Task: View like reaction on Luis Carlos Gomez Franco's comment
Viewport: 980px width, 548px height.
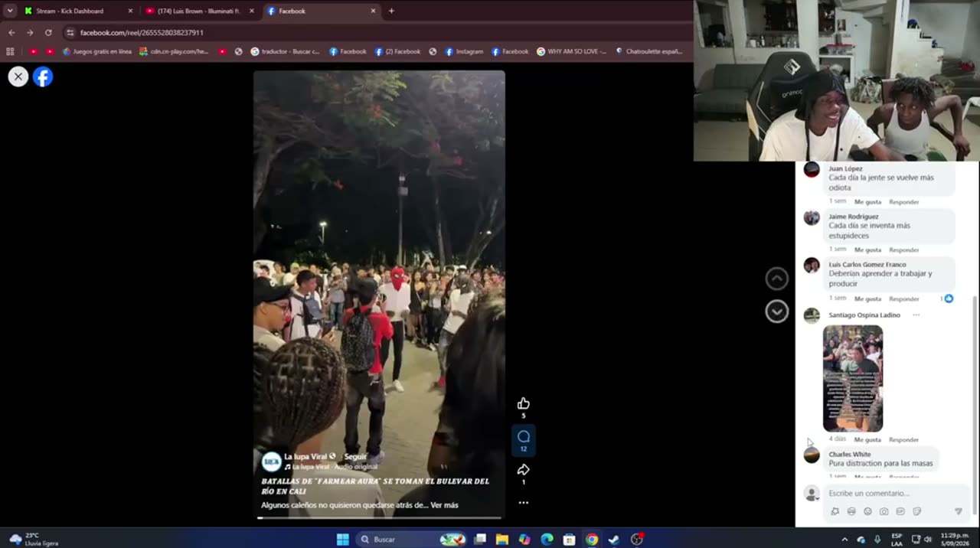Action: point(948,298)
